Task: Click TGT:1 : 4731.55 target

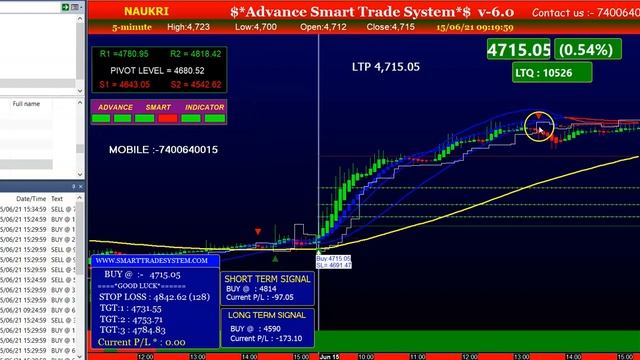Action: click(130, 309)
